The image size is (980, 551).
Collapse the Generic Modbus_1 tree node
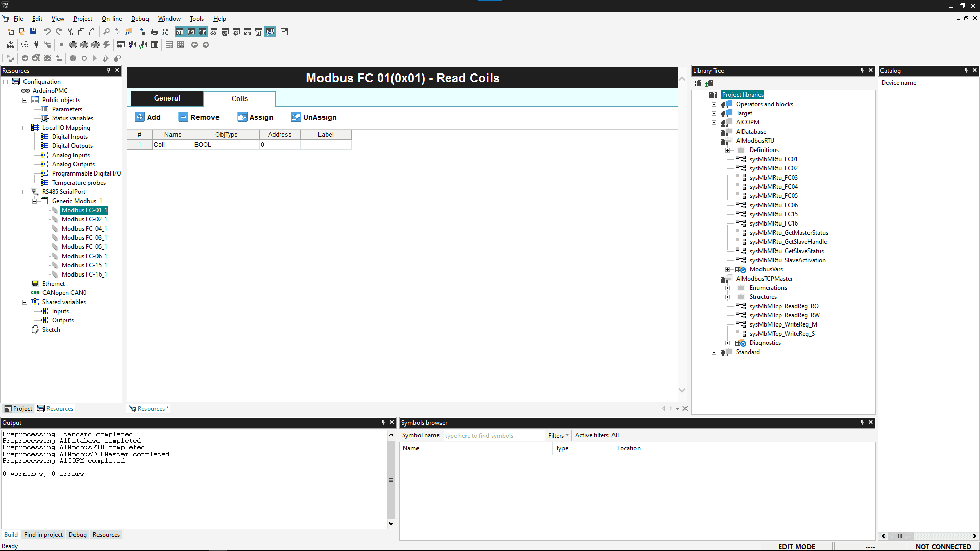tap(34, 201)
